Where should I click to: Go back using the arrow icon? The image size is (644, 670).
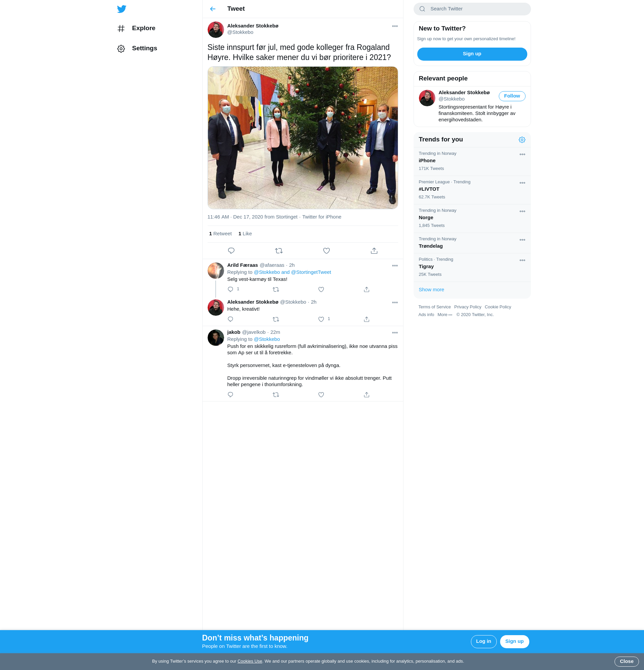(x=213, y=9)
